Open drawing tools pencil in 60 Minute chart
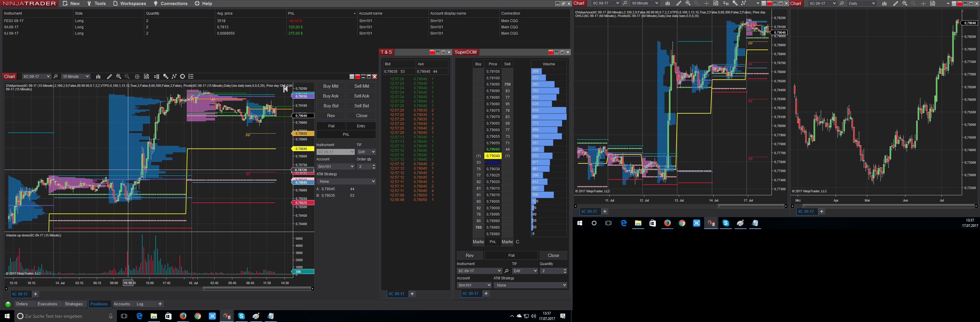The height and width of the screenshot is (322, 980). click(679, 3)
